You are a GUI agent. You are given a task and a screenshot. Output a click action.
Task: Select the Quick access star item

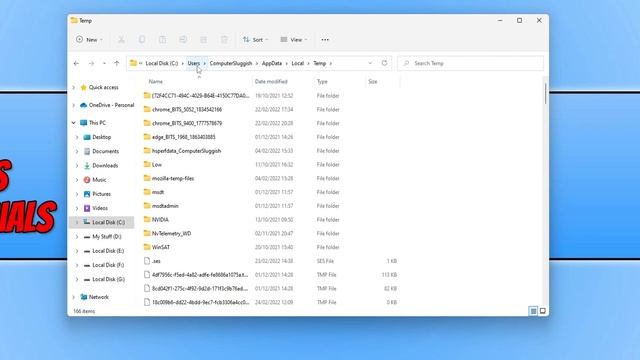99,87
